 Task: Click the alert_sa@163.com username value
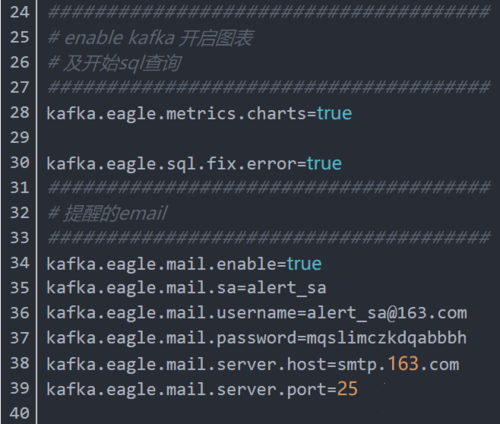click(x=387, y=313)
